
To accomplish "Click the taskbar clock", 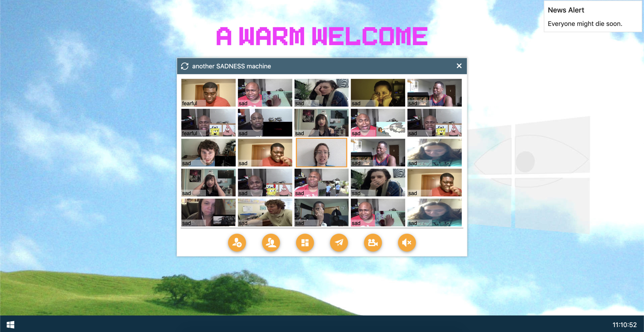I will 624,325.
